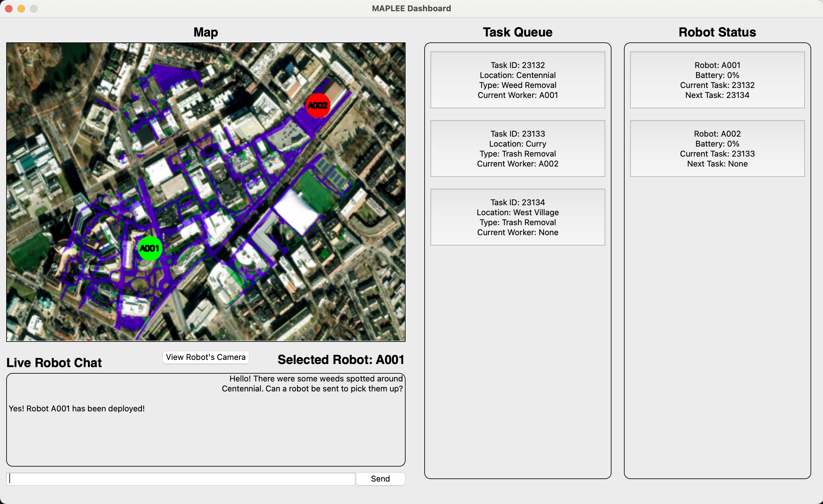Click the Map heading
Image resolution: width=823 pixels, height=504 pixels.
[206, 32]
